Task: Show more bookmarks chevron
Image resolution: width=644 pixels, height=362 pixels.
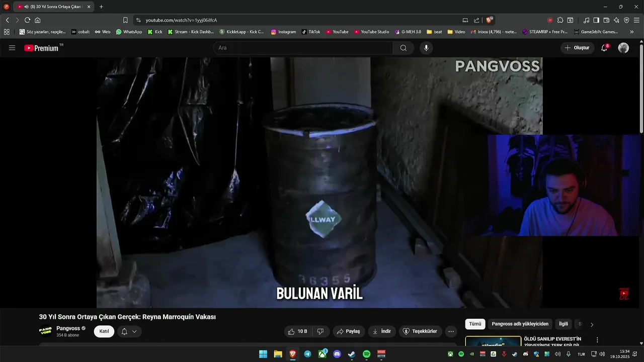Action: coord(632,32)
